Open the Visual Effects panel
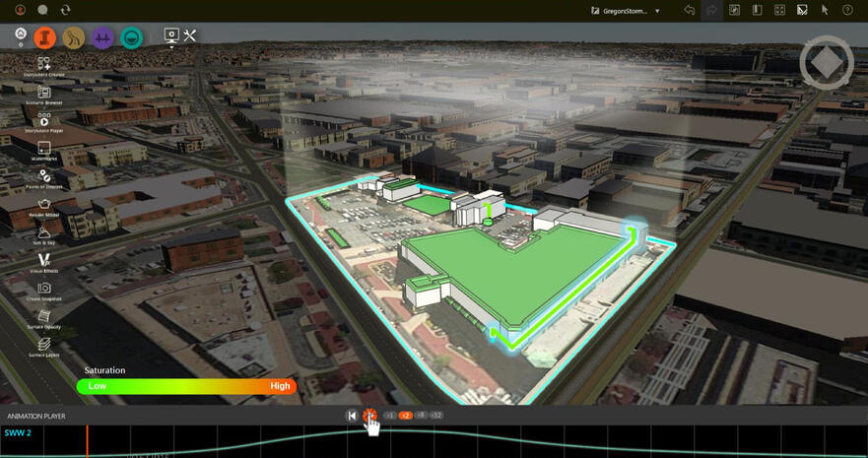Screen dimensions: 868x458 43,259
